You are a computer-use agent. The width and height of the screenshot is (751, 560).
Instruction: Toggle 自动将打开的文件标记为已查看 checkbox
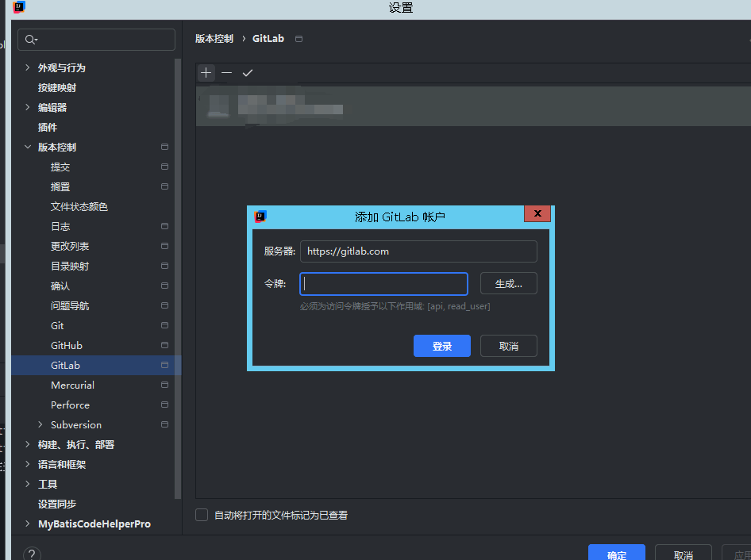pos(202,515)
